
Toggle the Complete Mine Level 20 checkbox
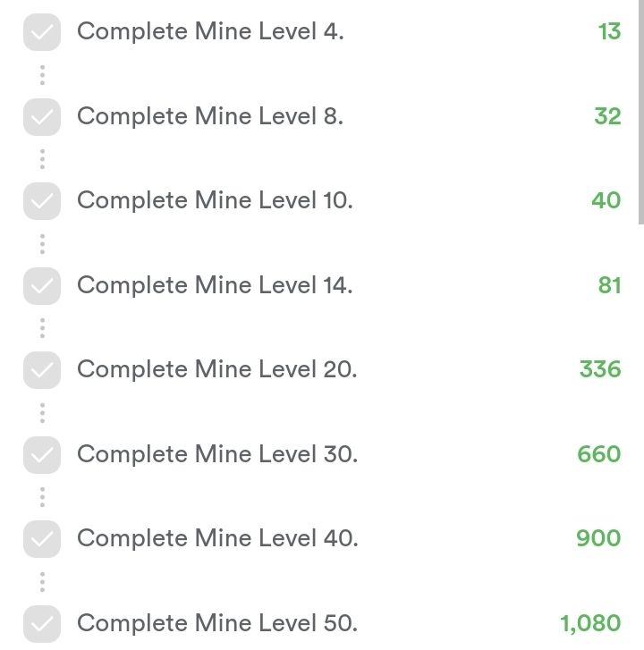42,369
